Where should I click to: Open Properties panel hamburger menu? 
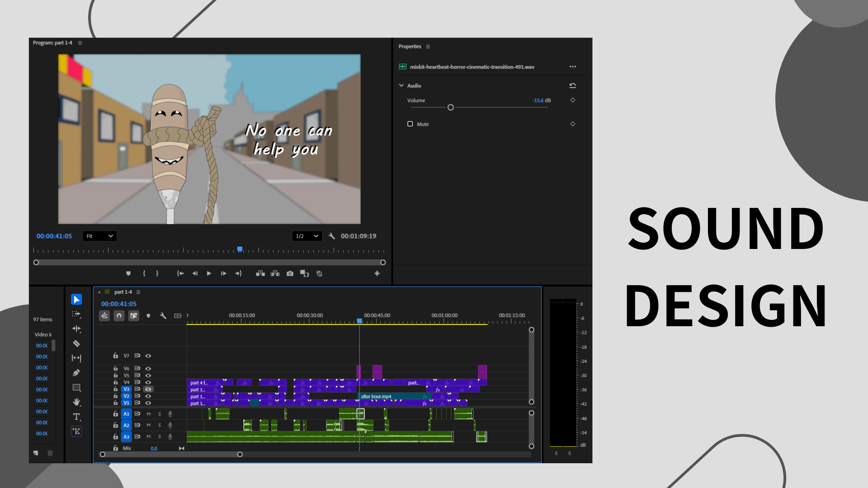[428, 47]
